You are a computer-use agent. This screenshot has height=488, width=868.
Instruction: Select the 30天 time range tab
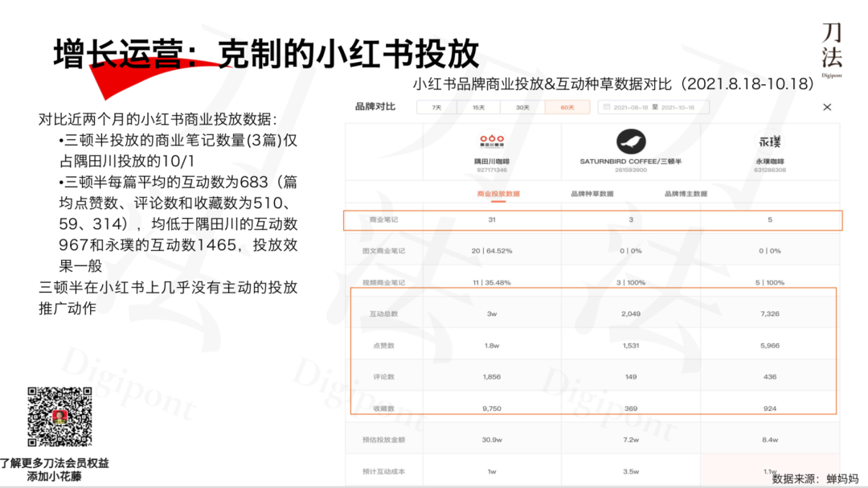[522, 108]
